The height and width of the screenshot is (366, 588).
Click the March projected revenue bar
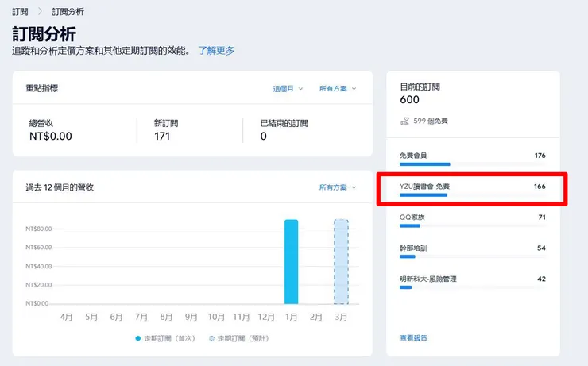[x=341, y=261]
